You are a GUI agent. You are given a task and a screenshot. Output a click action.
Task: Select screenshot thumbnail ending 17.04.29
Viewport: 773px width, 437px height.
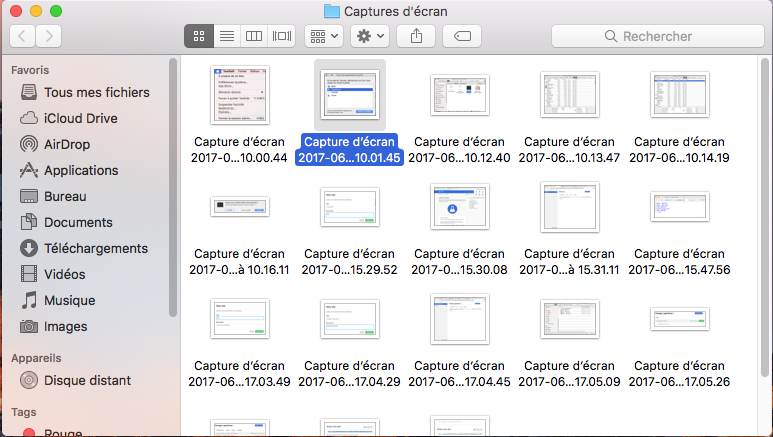pyautogui.click(x=350, y=319)
